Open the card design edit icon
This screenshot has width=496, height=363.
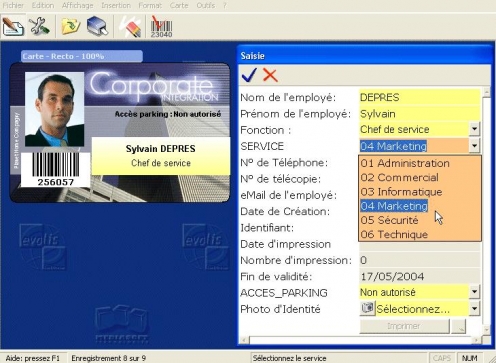coord(13,26)
